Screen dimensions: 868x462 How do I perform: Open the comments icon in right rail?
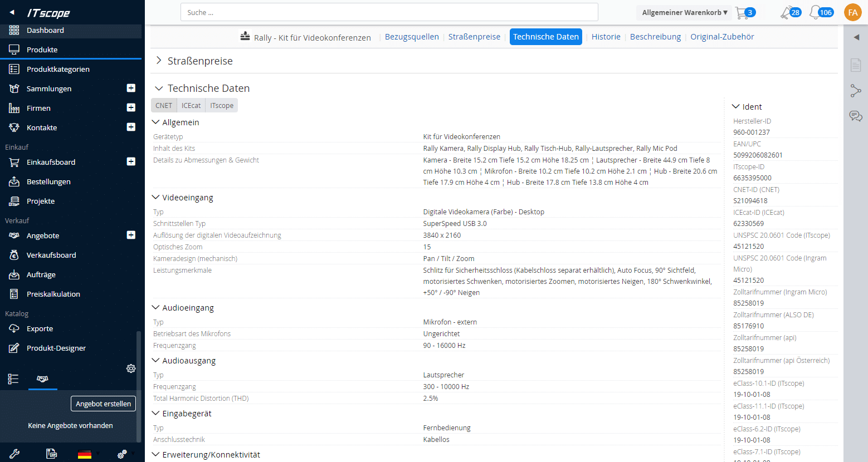[856, 116]
